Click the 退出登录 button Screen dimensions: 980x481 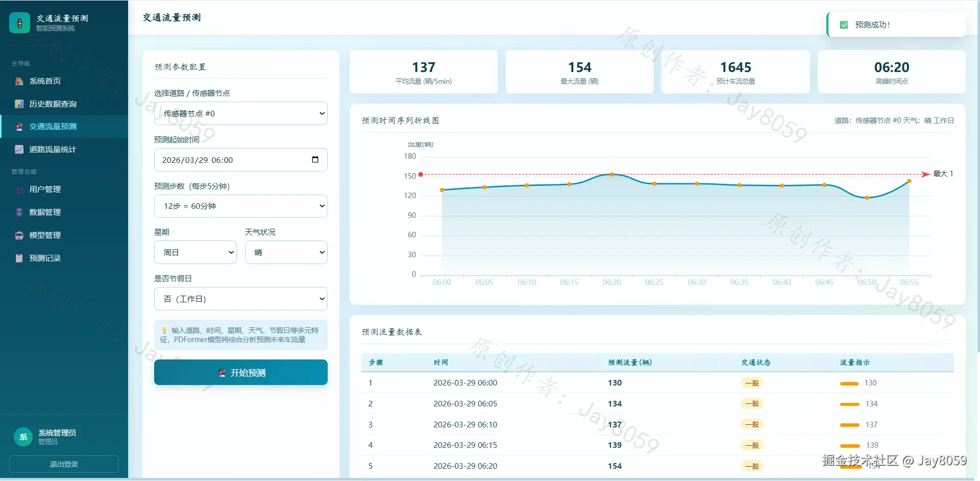pyautogui.click(x=64, y=464)
